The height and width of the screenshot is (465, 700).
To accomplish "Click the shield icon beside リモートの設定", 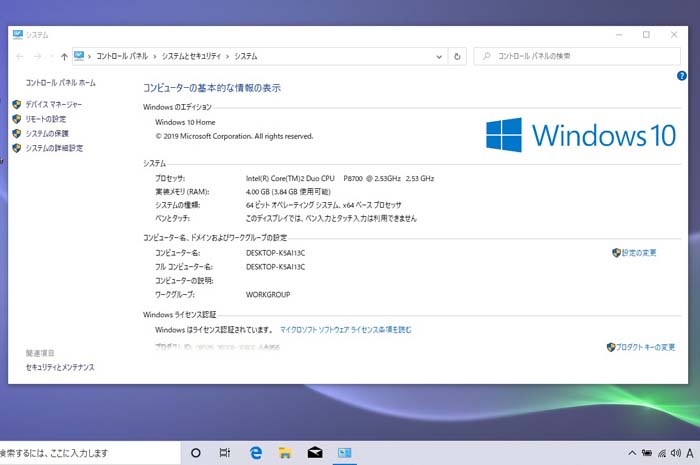I will tap(17, 119).
